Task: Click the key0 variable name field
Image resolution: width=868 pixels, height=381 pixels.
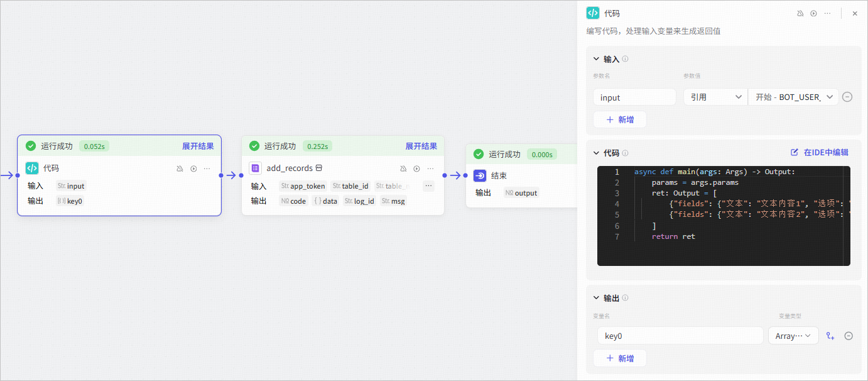Action: [x=680, y=336]
